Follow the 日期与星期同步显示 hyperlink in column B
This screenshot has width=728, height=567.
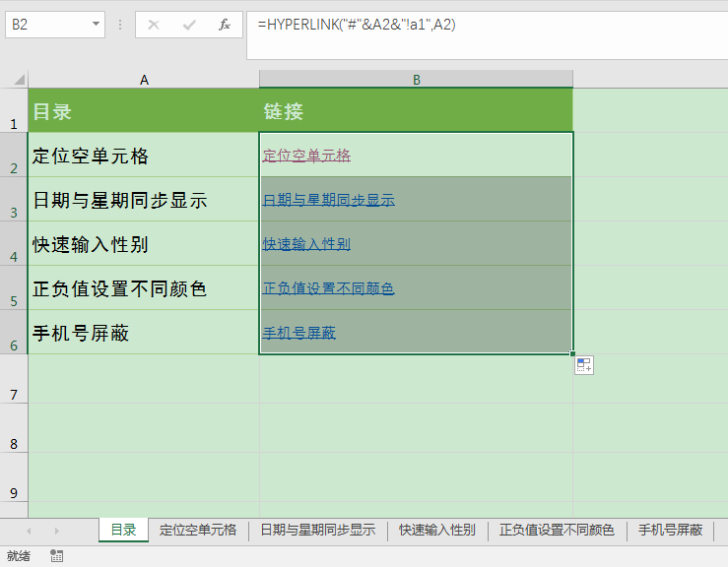(329, 200)
